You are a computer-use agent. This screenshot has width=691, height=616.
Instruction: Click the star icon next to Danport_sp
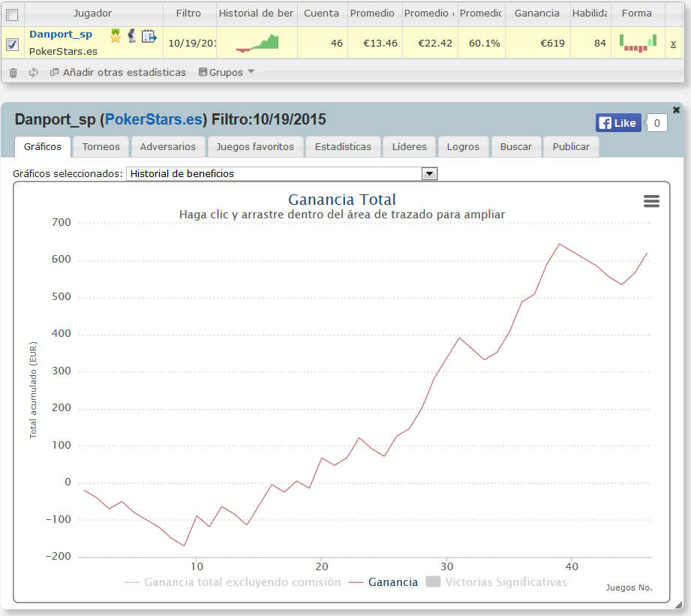116,36
